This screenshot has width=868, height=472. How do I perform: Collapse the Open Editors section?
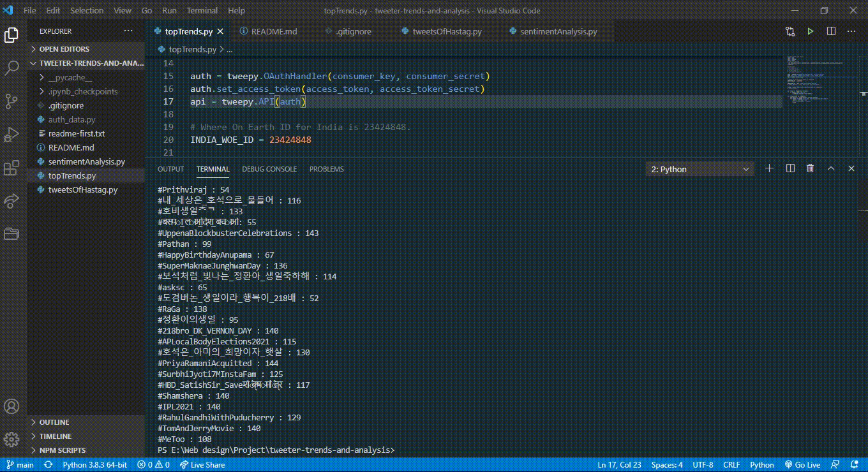click(x=86, y=49)
